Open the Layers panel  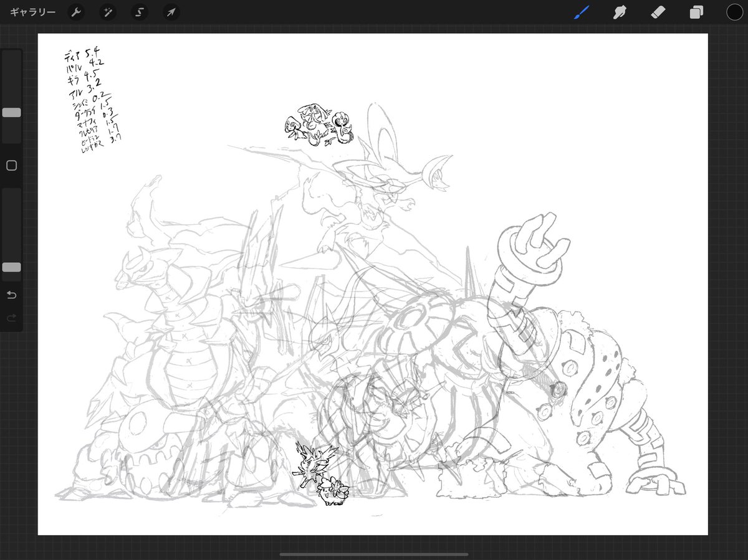point(696,12)
